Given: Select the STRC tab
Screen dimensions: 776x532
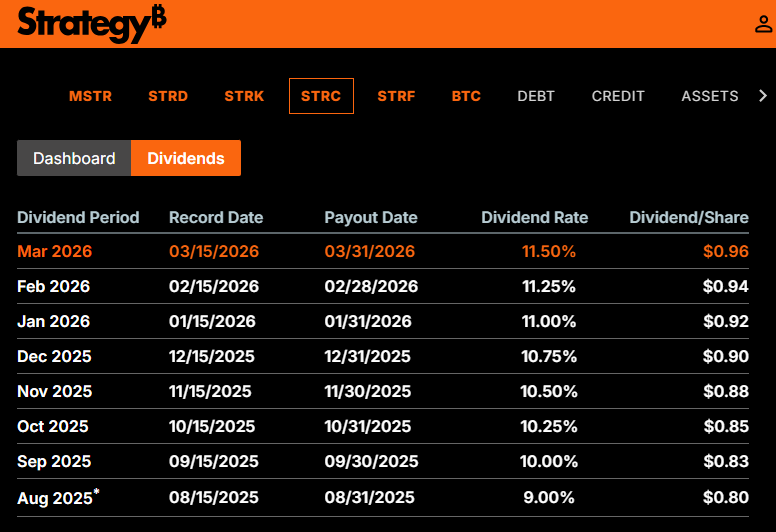Looking at the screenshot, I should [321, 96].
